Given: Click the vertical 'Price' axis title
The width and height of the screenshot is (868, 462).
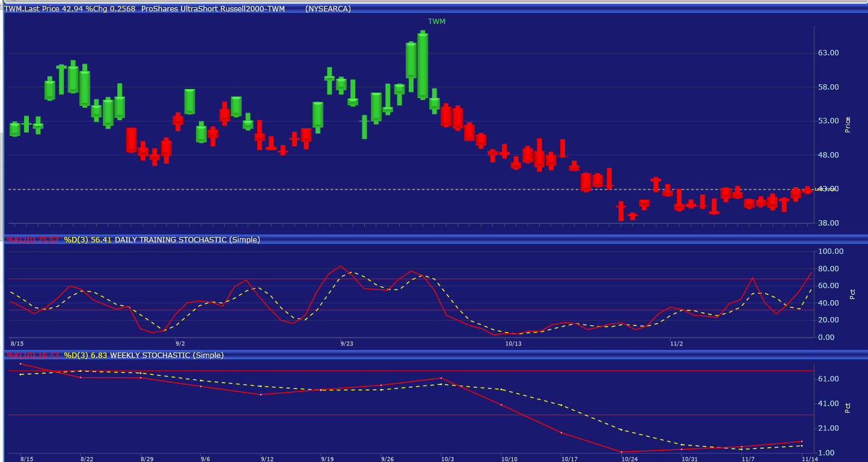Looking at the screenshot, I should coord(848,125).
